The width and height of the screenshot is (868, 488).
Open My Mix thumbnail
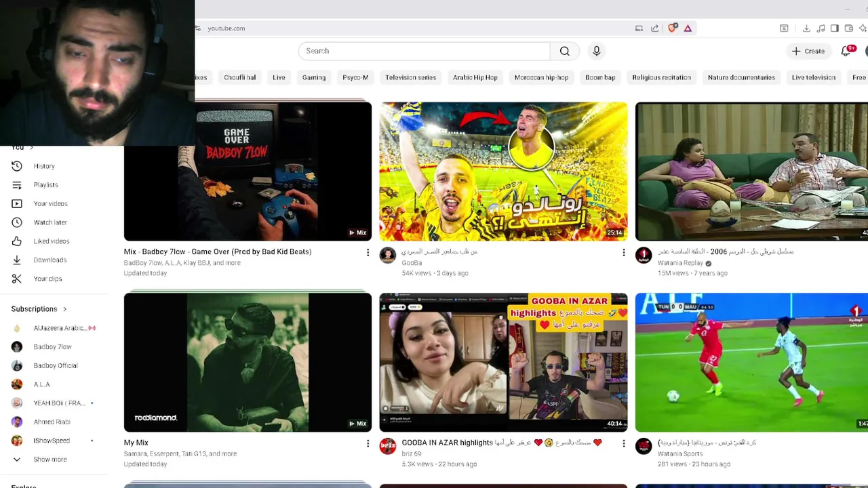248,362
